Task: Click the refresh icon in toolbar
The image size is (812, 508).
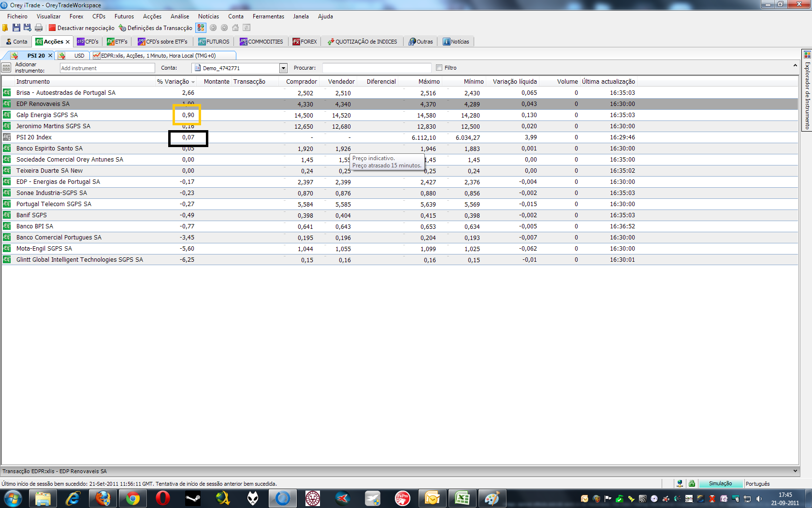Action: [x=246, y=28]
